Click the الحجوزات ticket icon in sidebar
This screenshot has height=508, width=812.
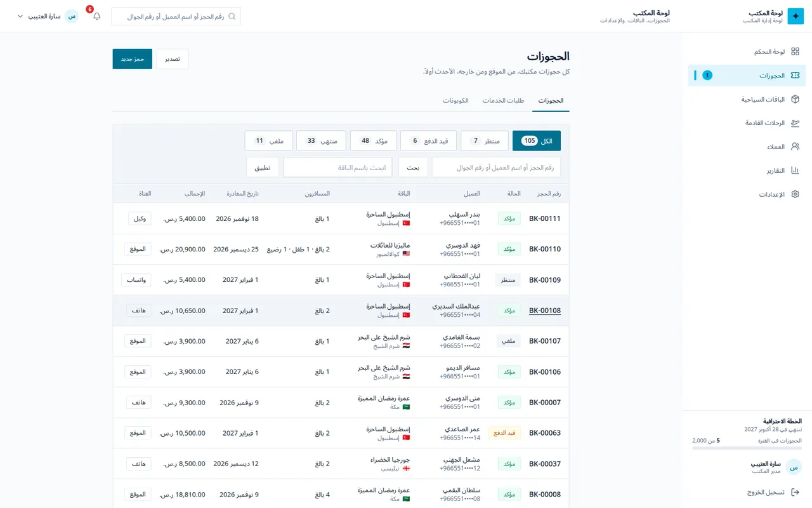[795, 76]
